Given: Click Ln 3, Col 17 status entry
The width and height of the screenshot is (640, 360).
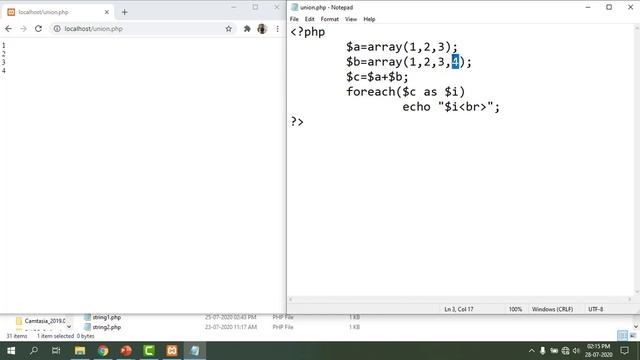Looking at the screenshot, I should click(x=459, y=309).
